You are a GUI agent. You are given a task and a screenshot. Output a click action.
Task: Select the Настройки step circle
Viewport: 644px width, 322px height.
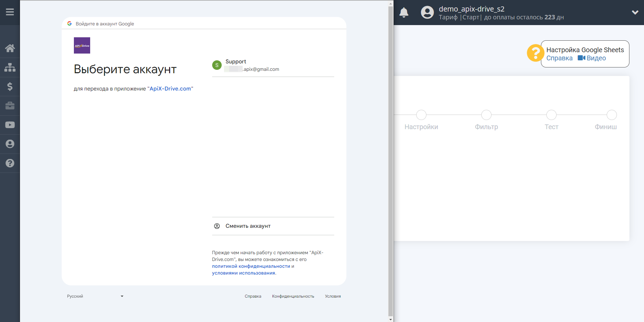click(x=421, y=115)
